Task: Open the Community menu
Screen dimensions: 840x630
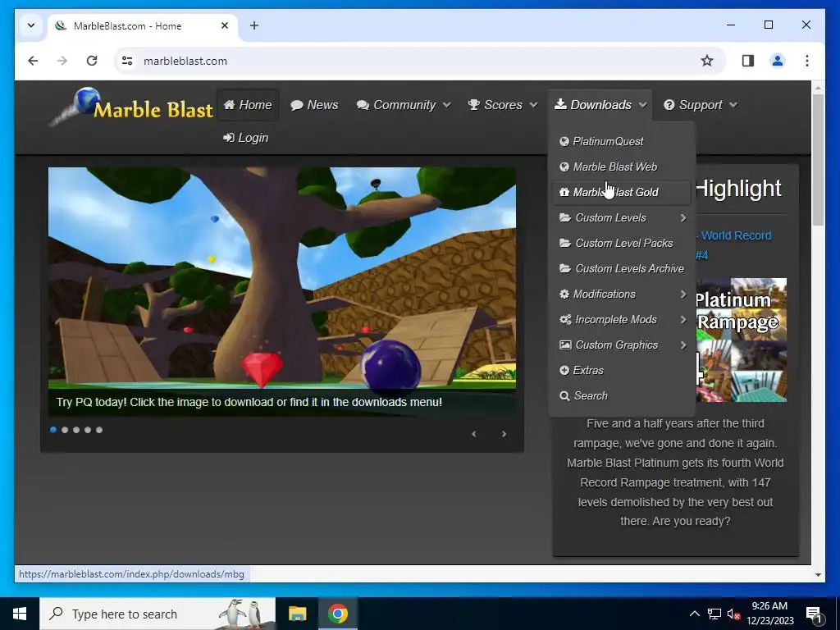Action: point(404,105)
